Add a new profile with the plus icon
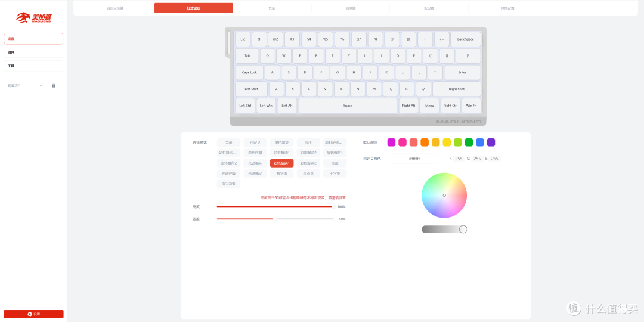The height and width of the screenshot is (322, 644). (x=41, y=85)
